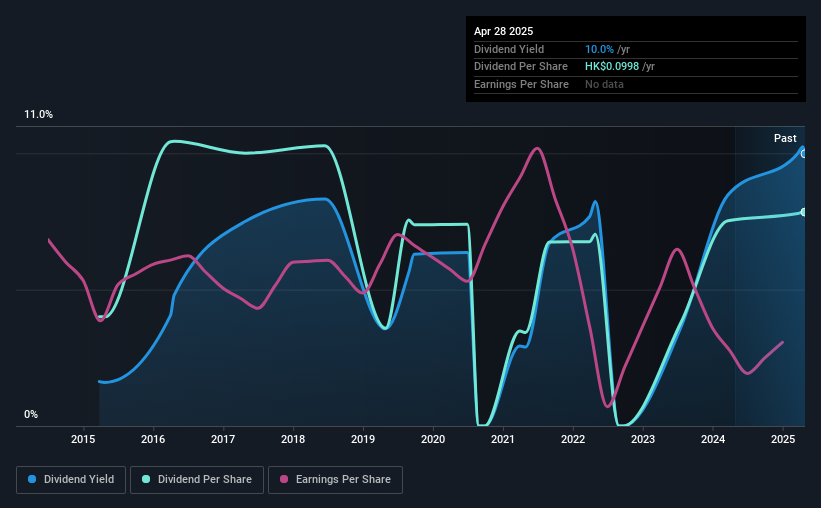Click the 11.0% y-axis label
Image resolution: width=821 pixels, height=508 pixels.
pos(38,115)
